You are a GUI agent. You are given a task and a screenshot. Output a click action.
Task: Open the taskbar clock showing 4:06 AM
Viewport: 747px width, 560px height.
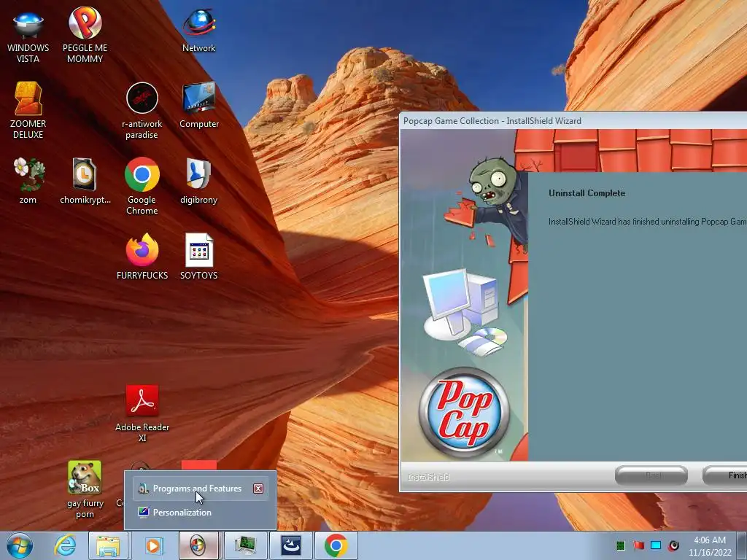point(709,546)
